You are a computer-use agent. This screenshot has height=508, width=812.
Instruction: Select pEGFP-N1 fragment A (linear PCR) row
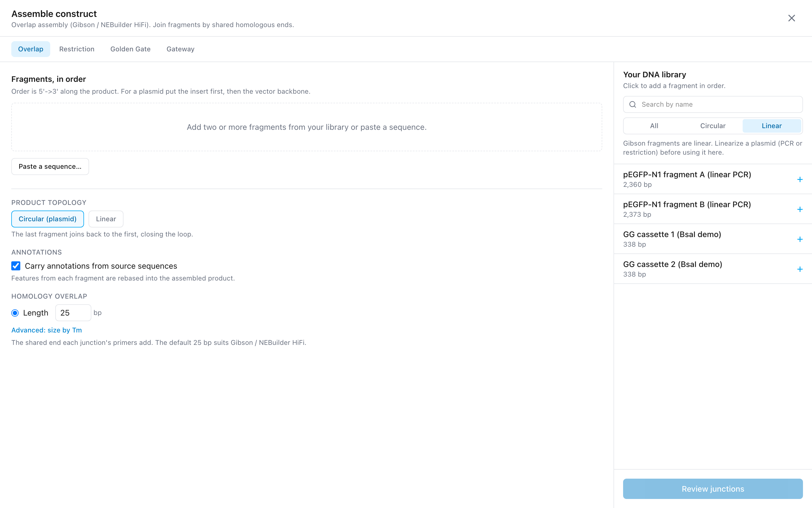pos(713,179)
